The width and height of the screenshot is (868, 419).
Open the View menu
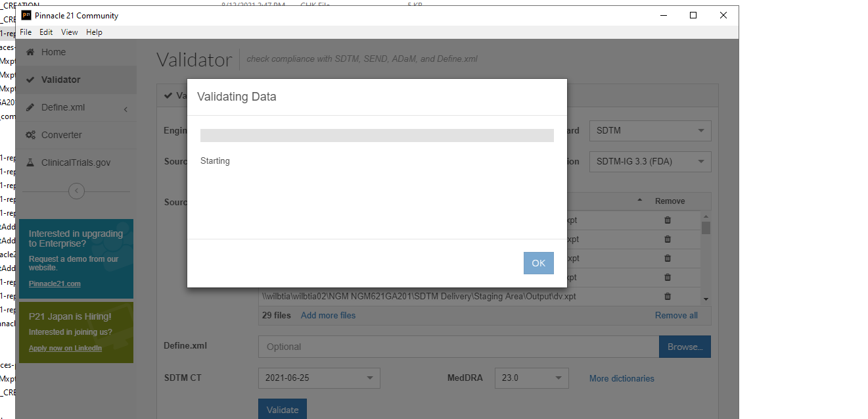(x=70, y=32)
